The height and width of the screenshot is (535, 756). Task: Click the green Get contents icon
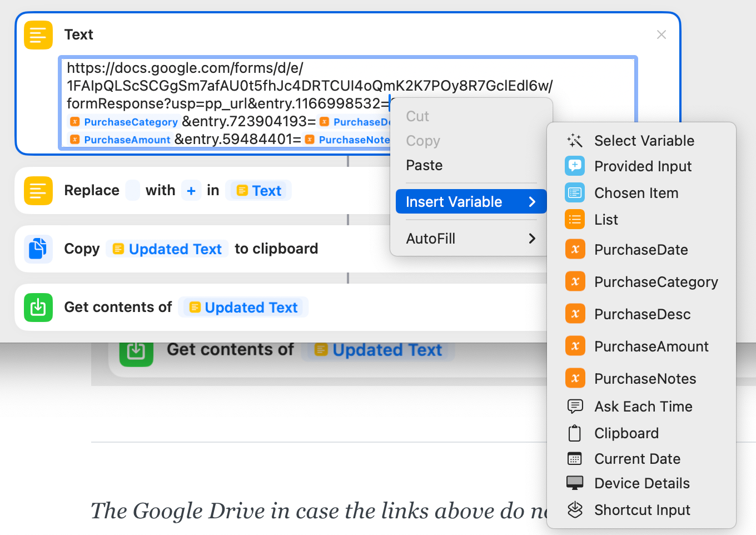point(38,308)
